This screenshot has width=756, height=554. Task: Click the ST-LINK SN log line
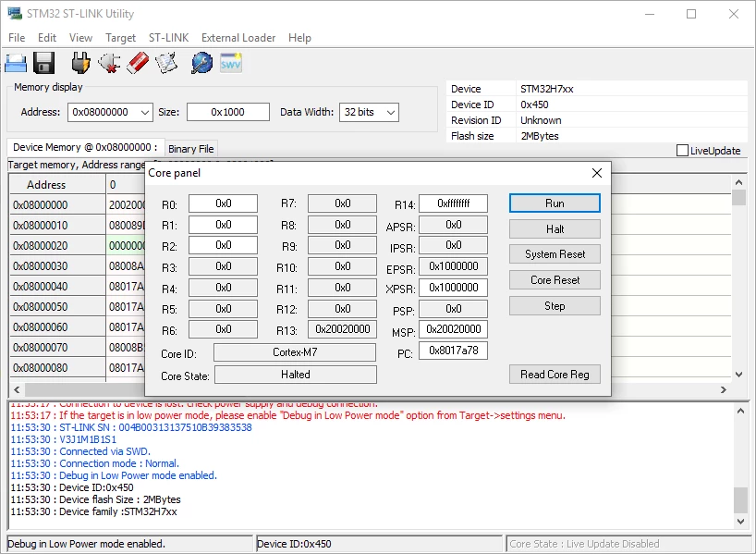coord(131,427)
